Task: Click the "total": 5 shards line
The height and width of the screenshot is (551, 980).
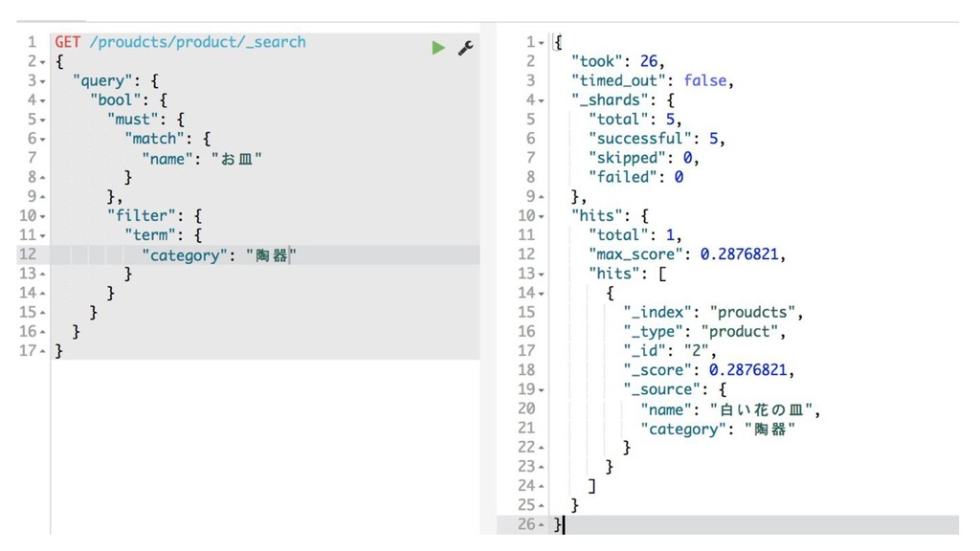Action: pos(635,120)
